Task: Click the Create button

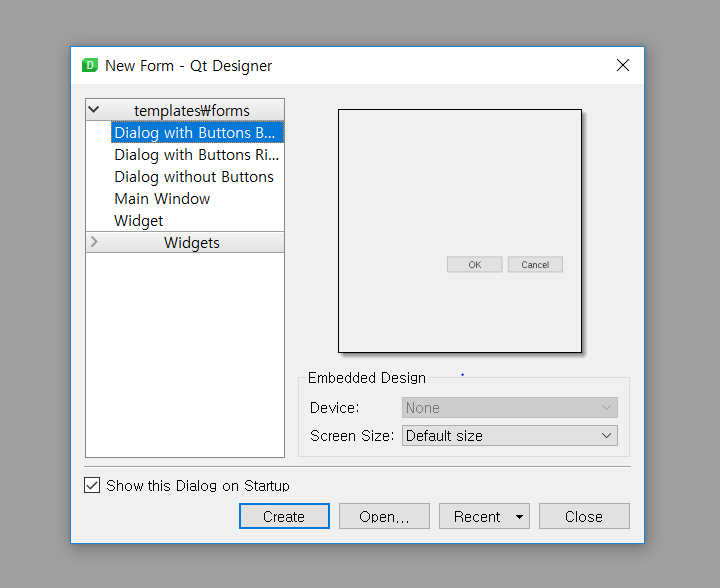Action: (x=284, y=516)
